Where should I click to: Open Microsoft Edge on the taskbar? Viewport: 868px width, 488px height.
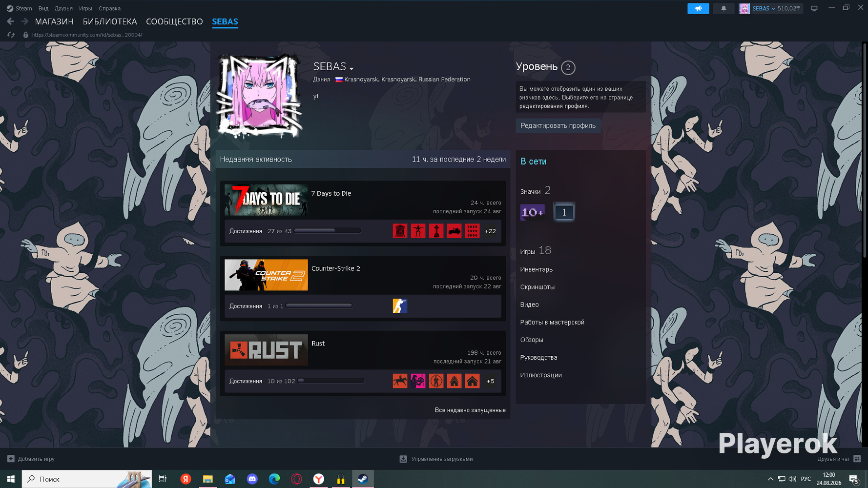[x=274, y=479]
